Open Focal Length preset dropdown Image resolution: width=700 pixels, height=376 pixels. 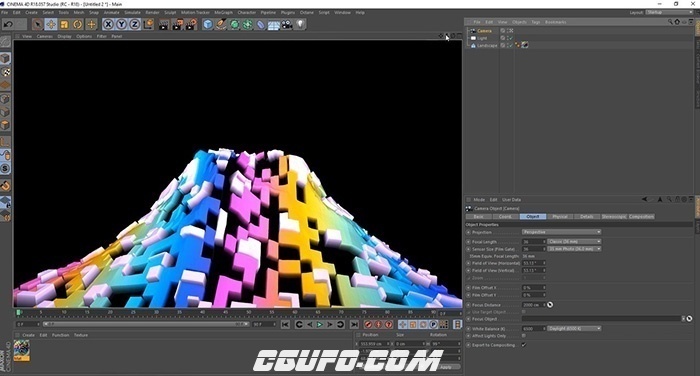pyautogui.click(x=574, y=242)
